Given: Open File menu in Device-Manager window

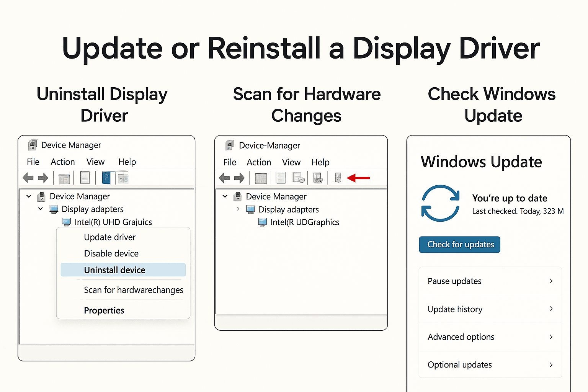Looking at the screenshot, I should pyautogui.click(x=230, y=162).
